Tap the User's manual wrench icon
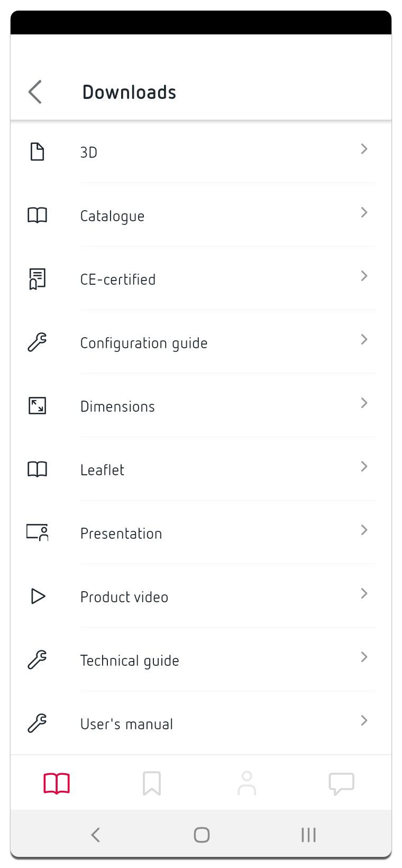This screenshot has height=868, width=402. coord(37,723)
